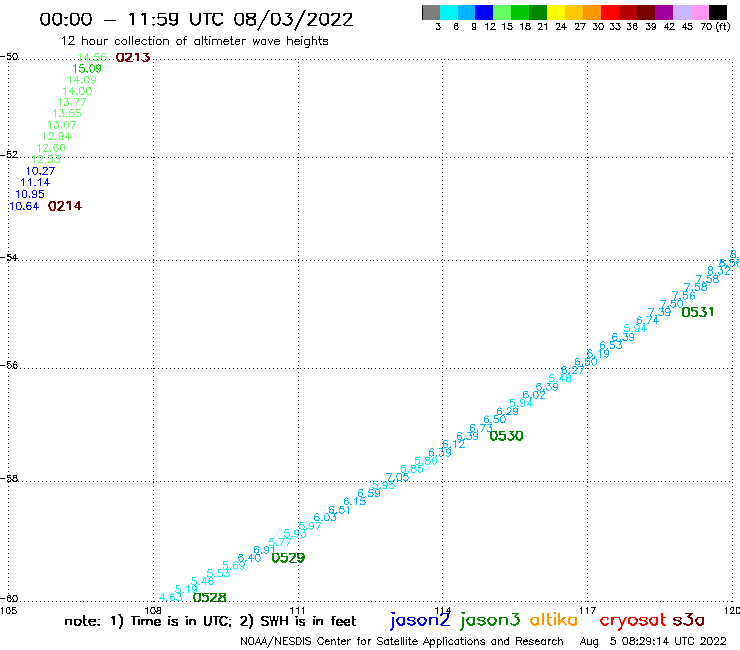Click the wave height value 14.09

pyautogui.click(x=82, y=80)
